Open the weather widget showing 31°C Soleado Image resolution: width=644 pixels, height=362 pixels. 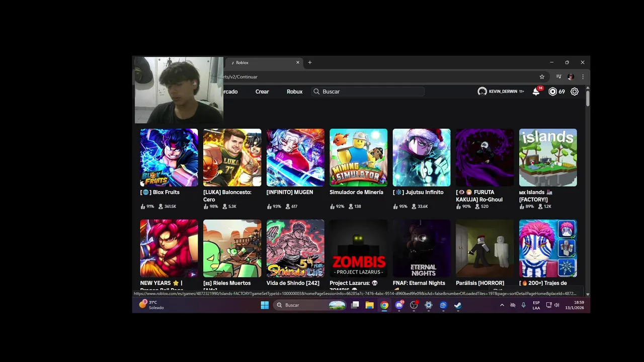tap(151, 305)
